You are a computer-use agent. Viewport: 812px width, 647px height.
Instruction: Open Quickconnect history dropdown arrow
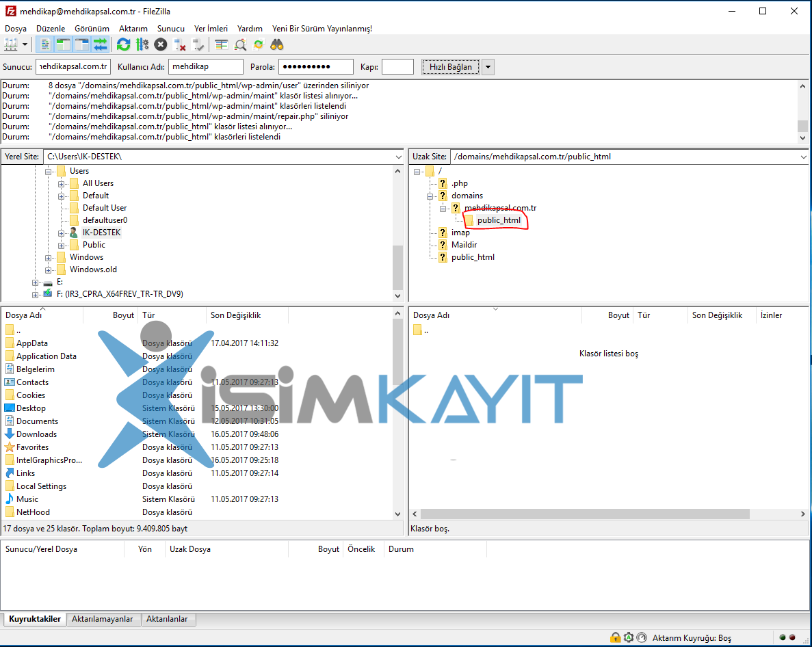pos(488,67)
